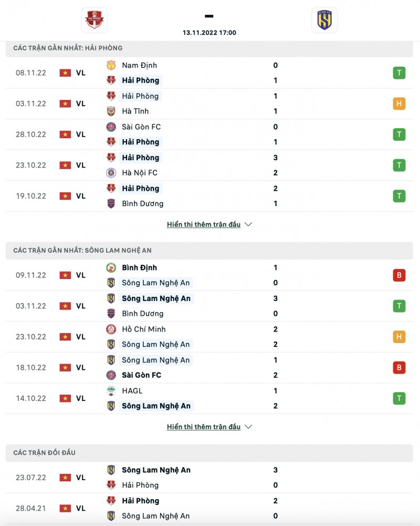
Task: Click the Bình Định team logo
Action: (111, 267)
